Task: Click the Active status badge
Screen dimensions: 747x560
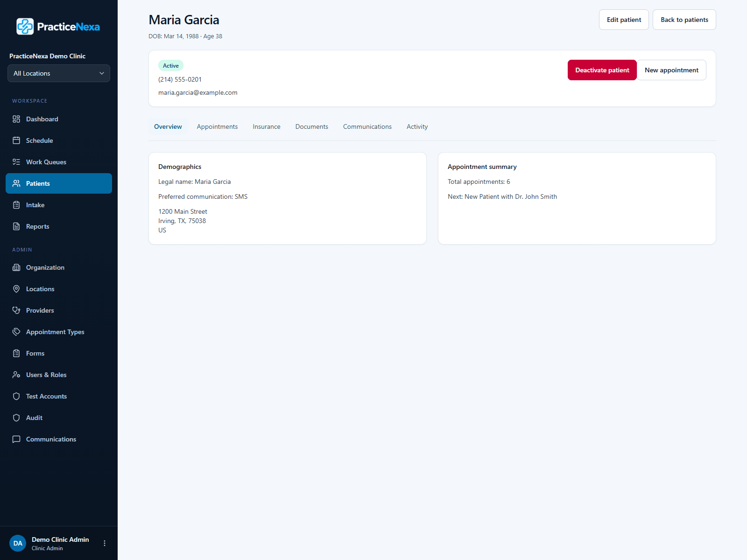Action: (171, 66)
